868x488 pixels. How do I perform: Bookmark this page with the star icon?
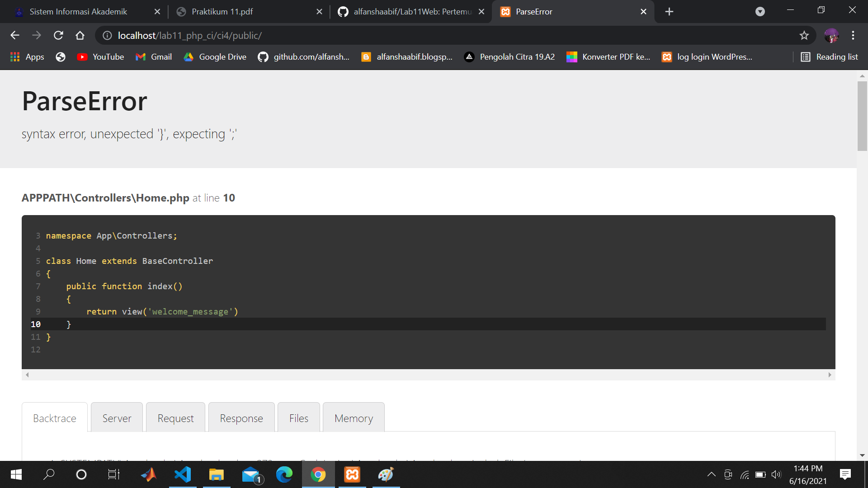coord(804,35)
